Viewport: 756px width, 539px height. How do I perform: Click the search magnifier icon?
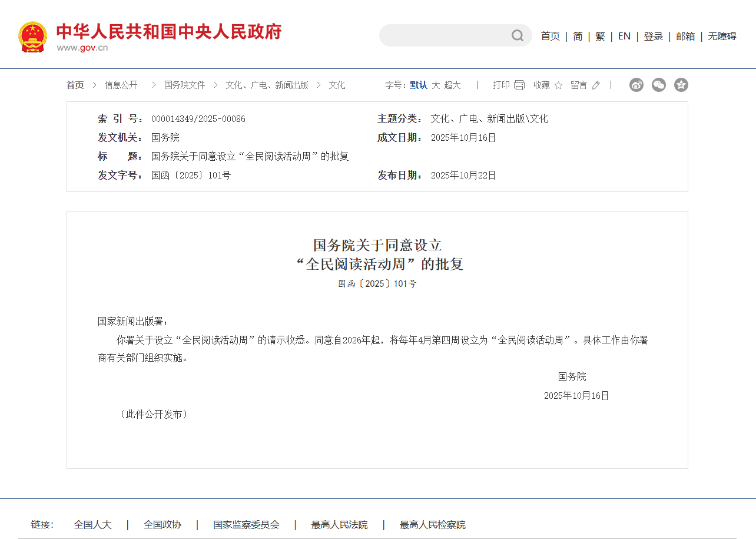click(517, 36)
